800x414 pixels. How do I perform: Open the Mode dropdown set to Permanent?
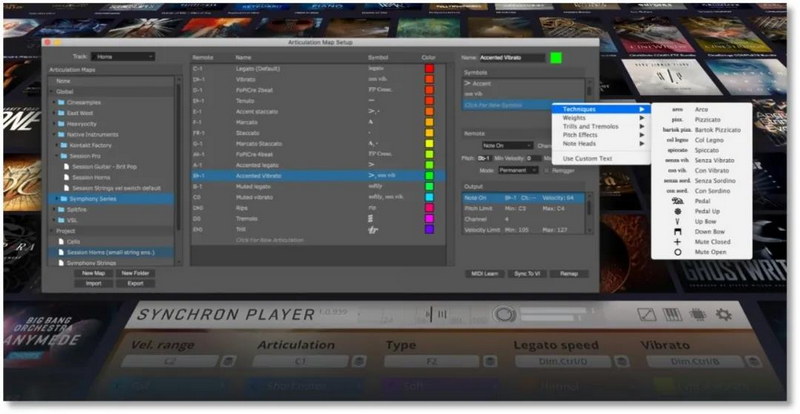pos(518,171)
